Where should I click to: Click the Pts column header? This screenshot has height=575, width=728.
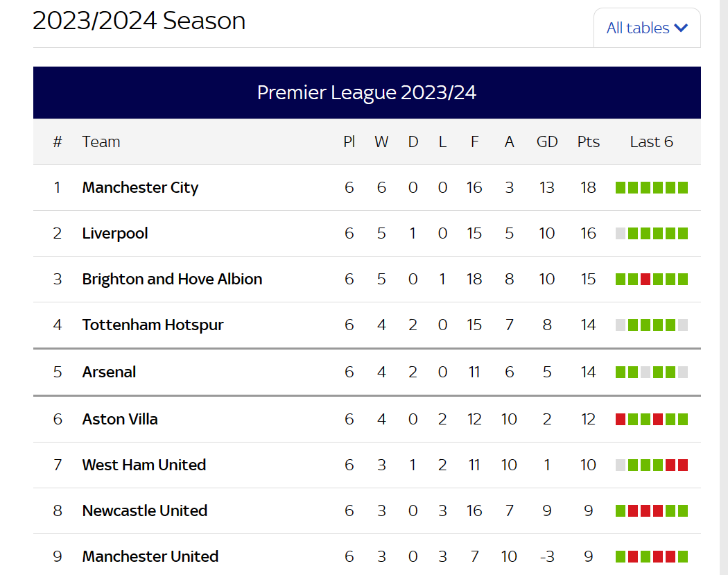click(588, 141)
